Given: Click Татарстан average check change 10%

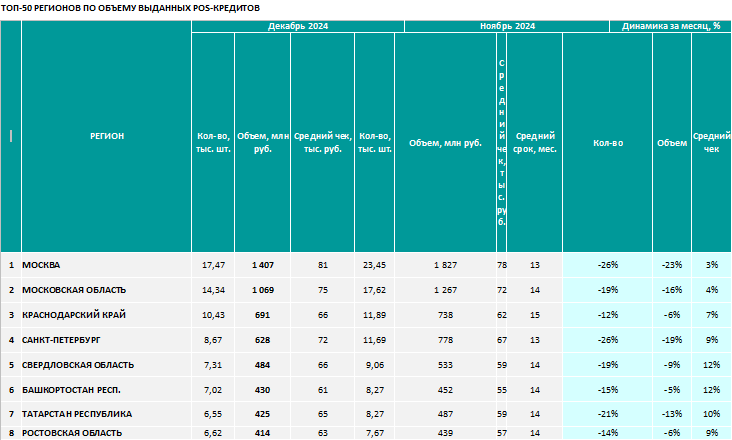Looking at the screenshot, I should 711,414.
